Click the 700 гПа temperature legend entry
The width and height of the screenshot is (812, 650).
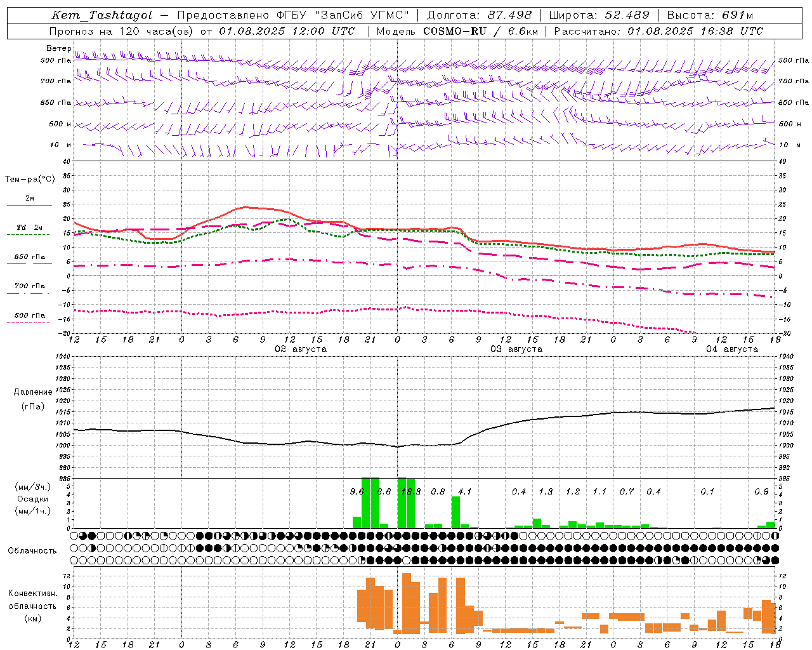point(30,286)
